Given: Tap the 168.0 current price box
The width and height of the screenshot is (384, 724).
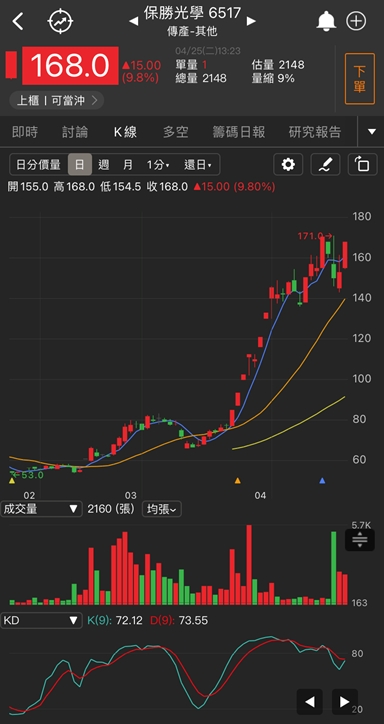Looking at the screenshot, I should (71, 66).
